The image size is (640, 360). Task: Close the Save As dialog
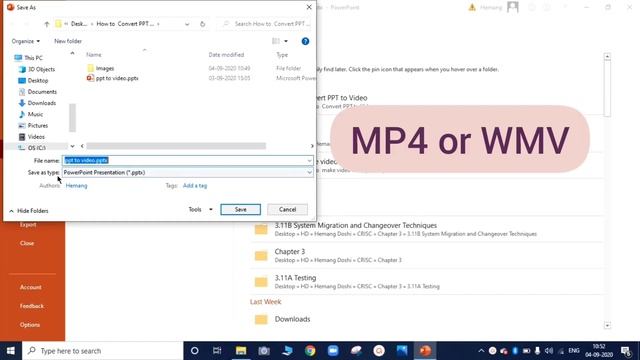tap(309, 7)
